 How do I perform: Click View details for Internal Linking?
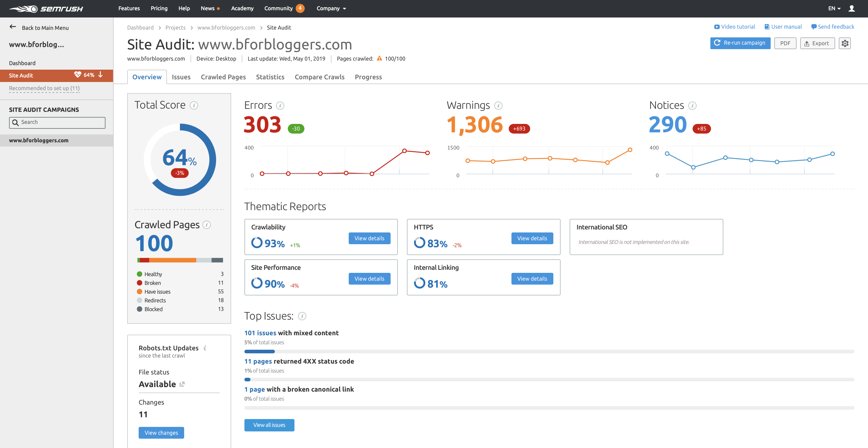(532, 279)
